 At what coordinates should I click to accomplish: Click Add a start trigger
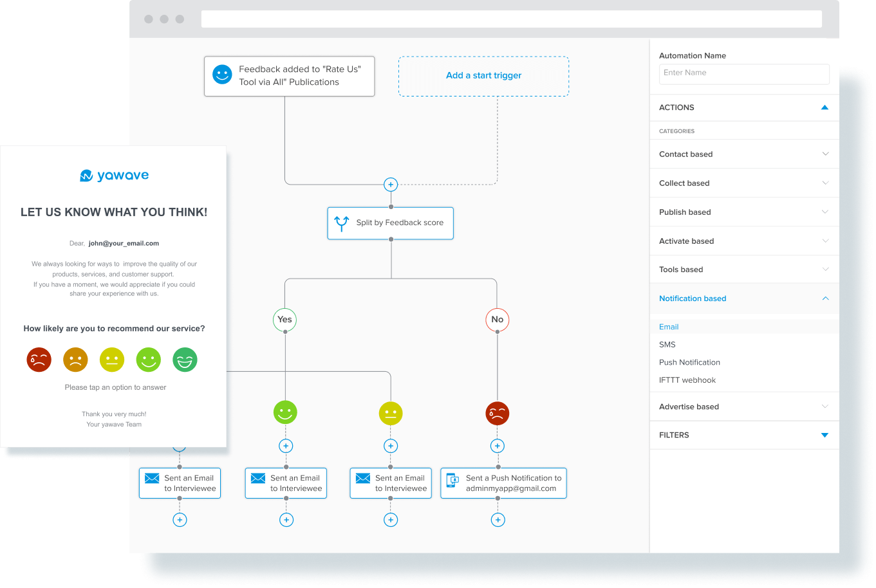[x=483, y=76]
